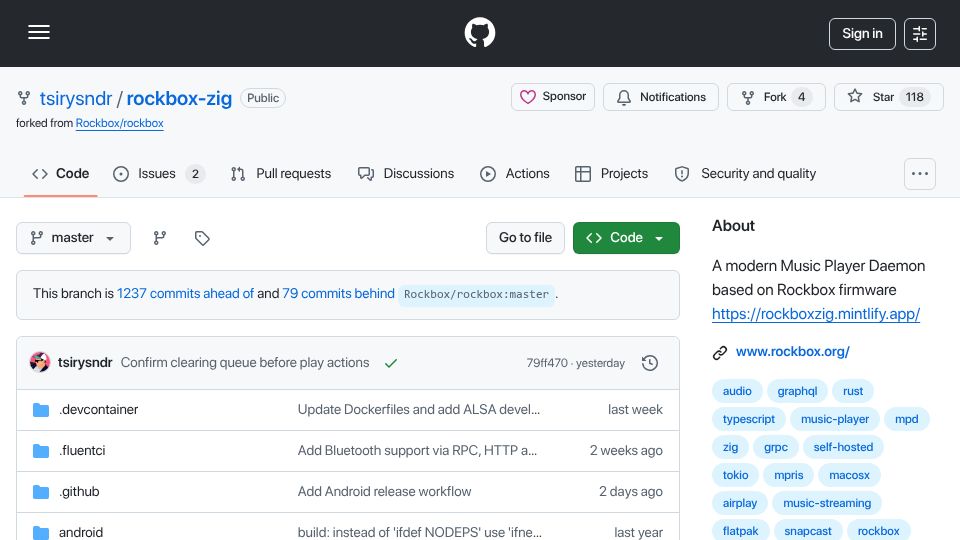
Task: Open the Actions tab
Action: (x=515, y=174)
